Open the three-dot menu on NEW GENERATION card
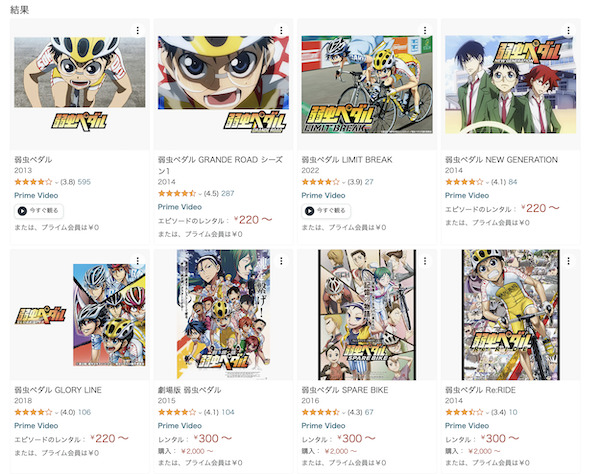Image resolution: width=600 pixels, height=474 pixels. click(x=569, y=31)
